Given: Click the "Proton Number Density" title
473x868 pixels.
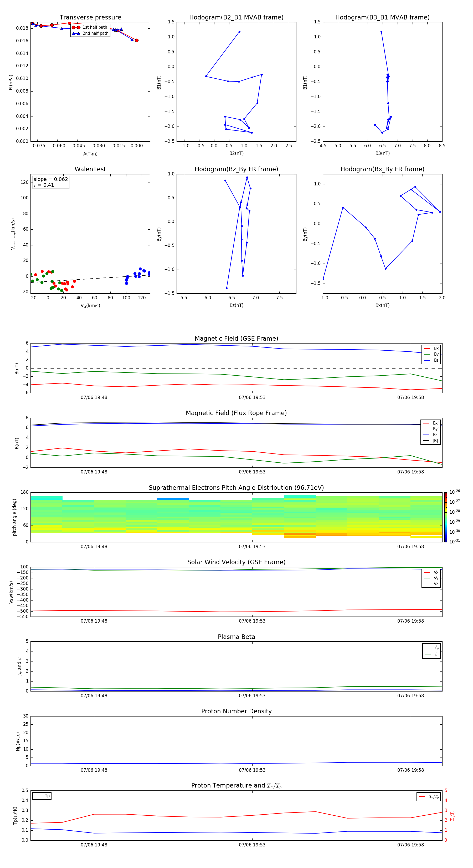Looking at the screenshot, I should [x=236, y=711].
